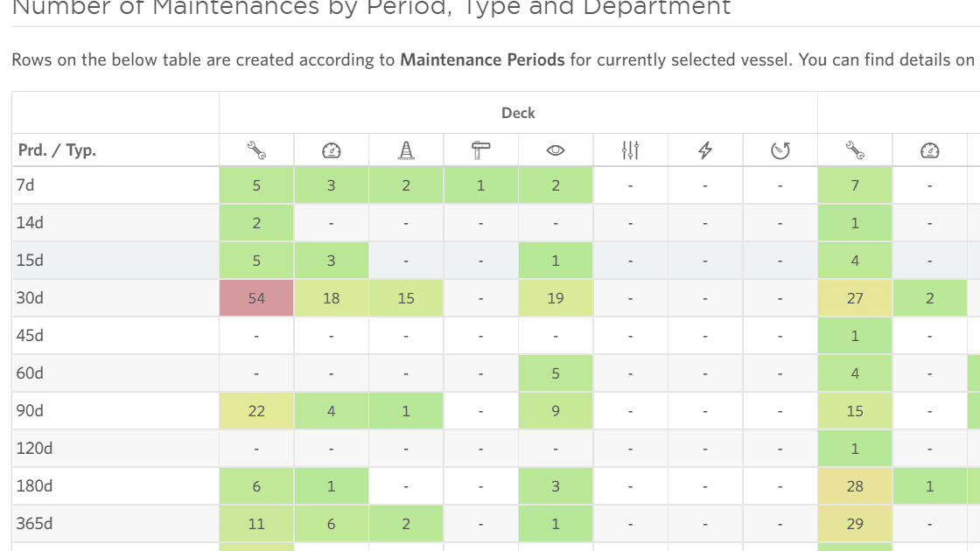Click the sliders calibration icon in Deck columns
980x551 pixels.
click(630, 149)
